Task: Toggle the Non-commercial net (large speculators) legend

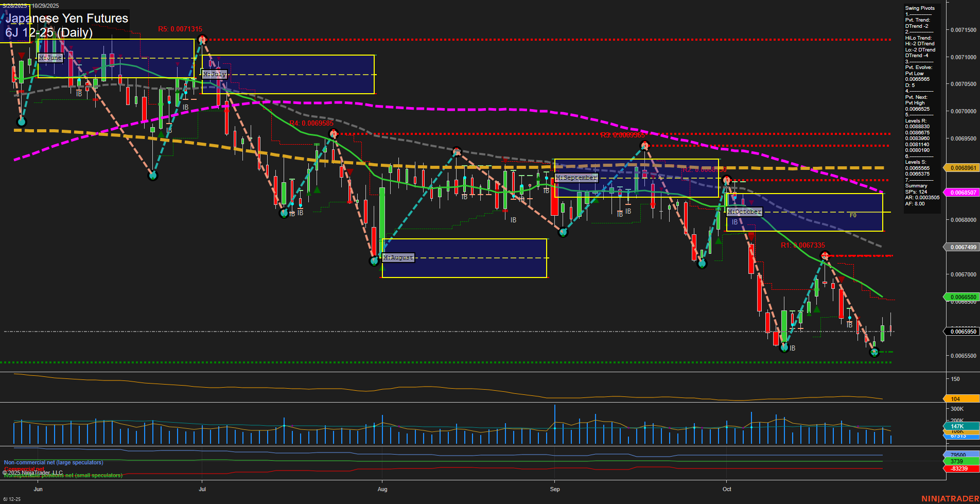Action: (x=53, y=462)
